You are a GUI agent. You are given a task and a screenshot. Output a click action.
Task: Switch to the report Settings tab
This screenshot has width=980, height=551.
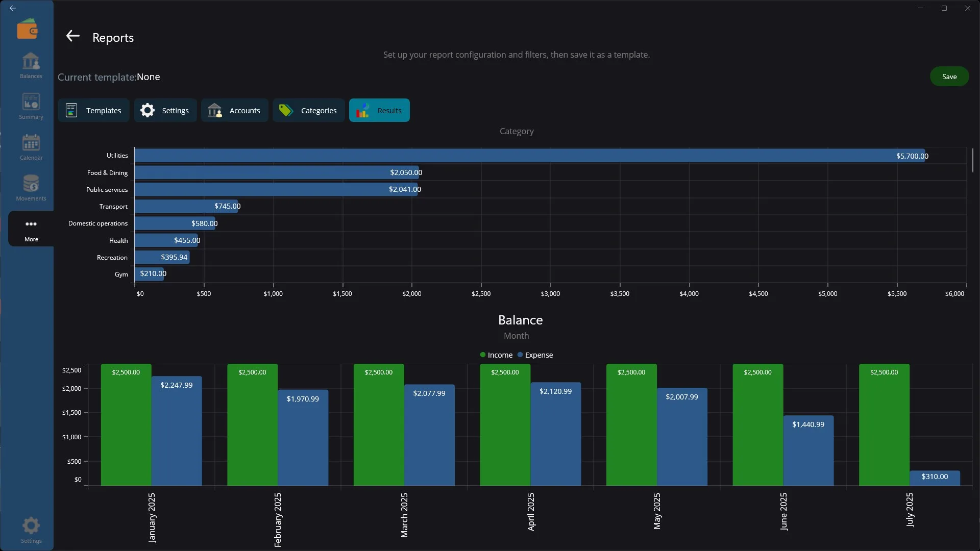point(165,110)
